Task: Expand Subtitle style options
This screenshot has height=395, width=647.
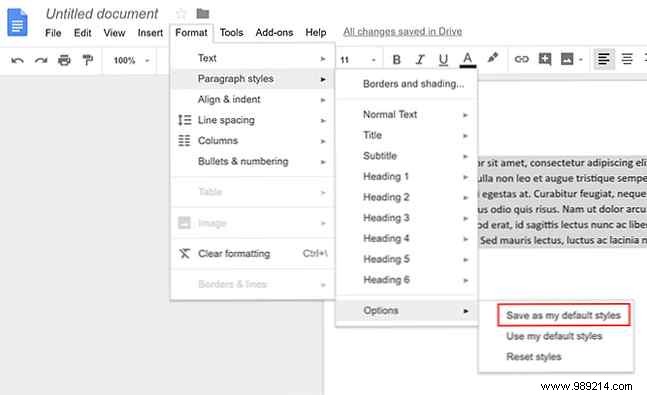Action: [407, 156]
